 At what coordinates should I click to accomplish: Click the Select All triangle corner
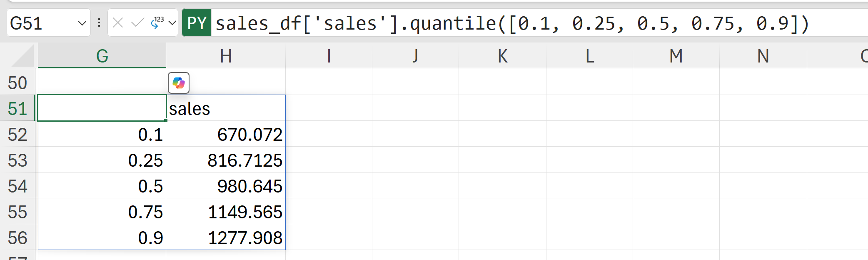[23, 57]
